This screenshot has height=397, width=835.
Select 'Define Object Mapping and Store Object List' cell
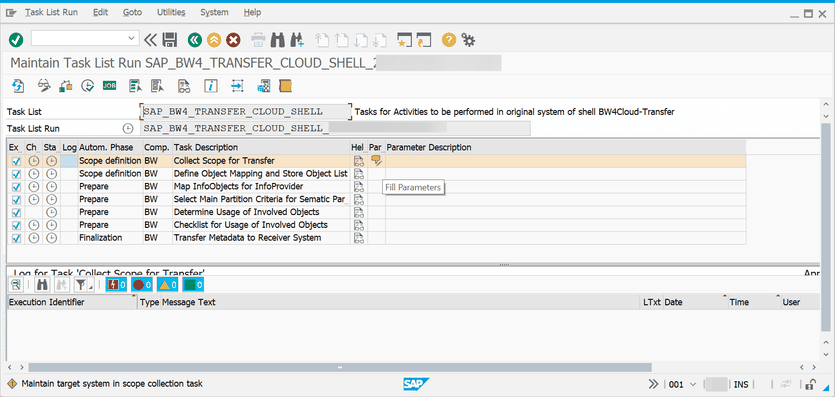pyautogui.click(x=260, y=173)
